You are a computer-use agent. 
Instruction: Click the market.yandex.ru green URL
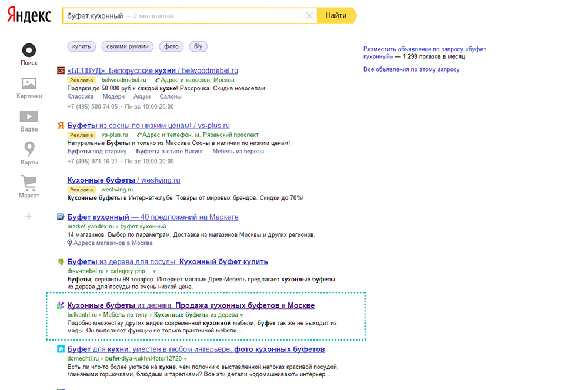tap(91, 226)
